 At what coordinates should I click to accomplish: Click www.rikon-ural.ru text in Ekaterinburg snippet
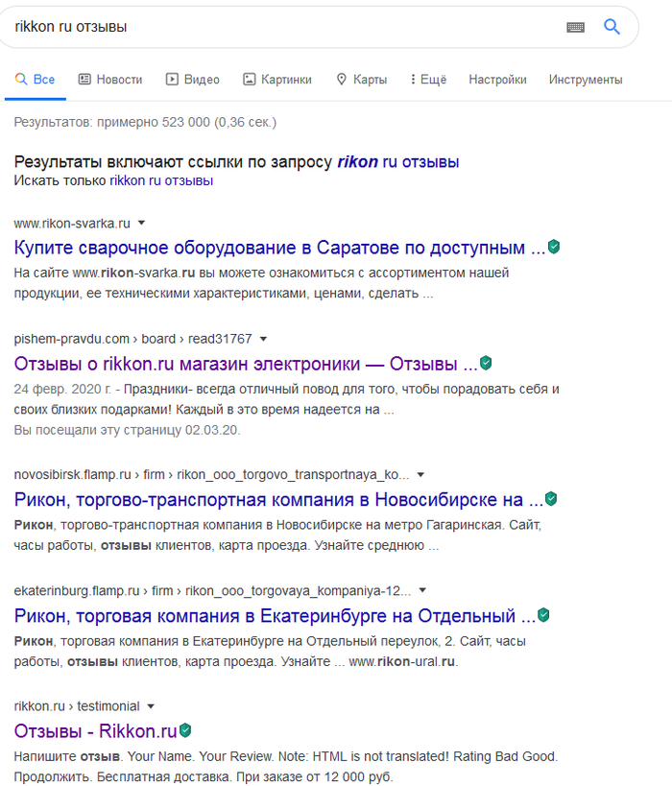pos(402,661)
